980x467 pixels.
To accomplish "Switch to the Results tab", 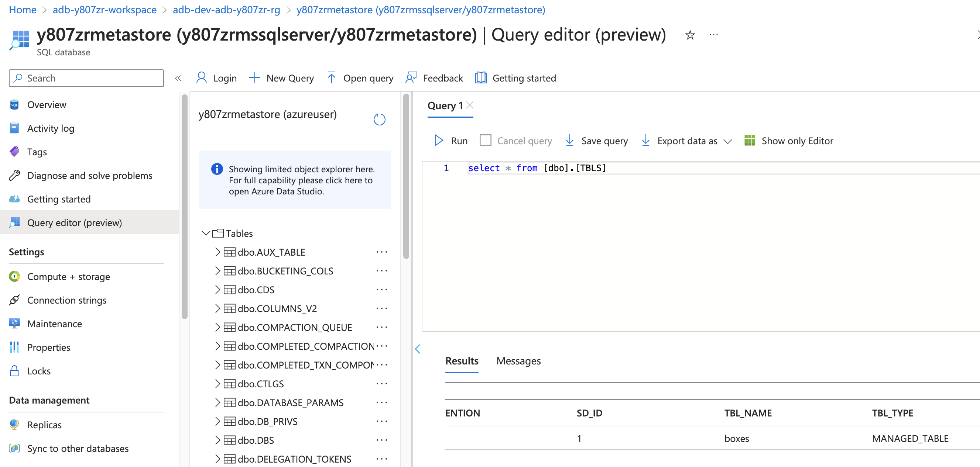I will (462, 361).
